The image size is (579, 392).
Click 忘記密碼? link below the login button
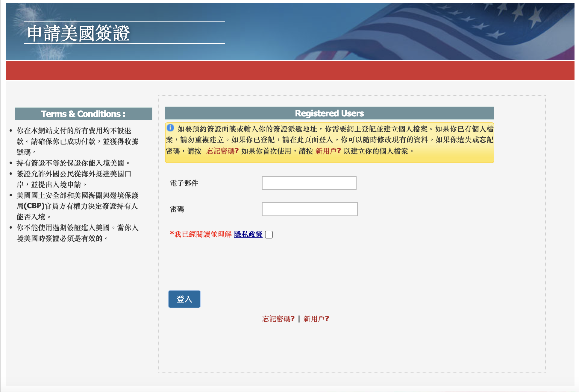278,319
